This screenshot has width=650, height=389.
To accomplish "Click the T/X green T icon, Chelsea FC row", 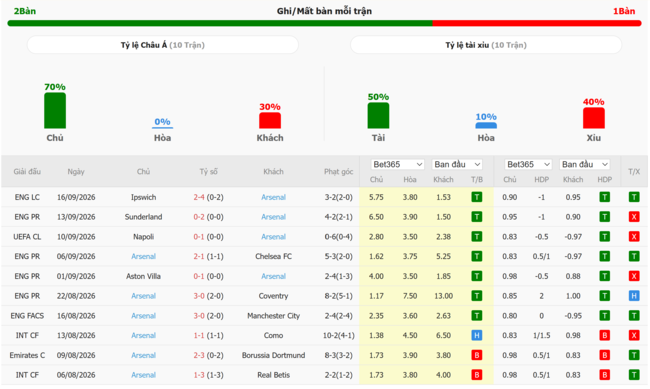I will tap(634, 256).
